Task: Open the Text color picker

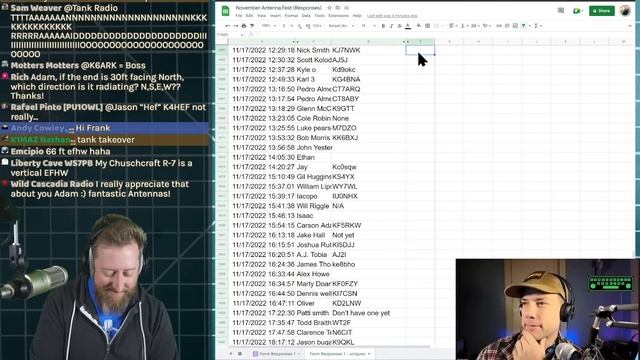Action: [x=408, y=26]
